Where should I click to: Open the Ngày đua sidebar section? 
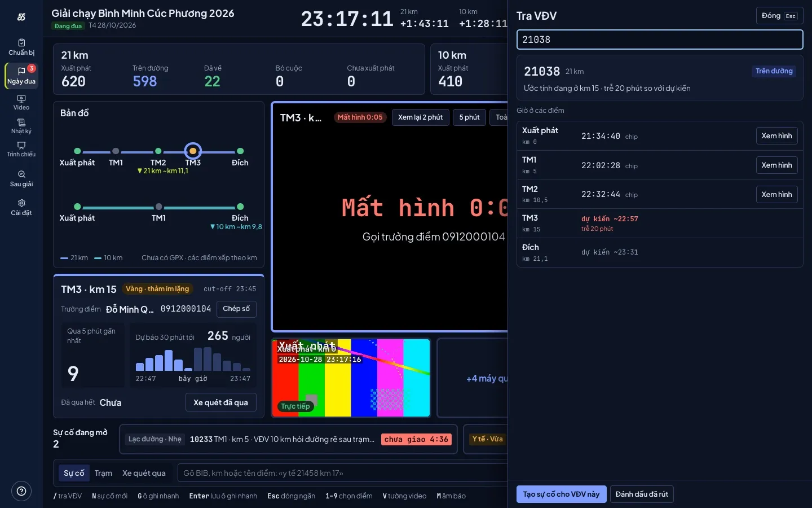point(21,76)
